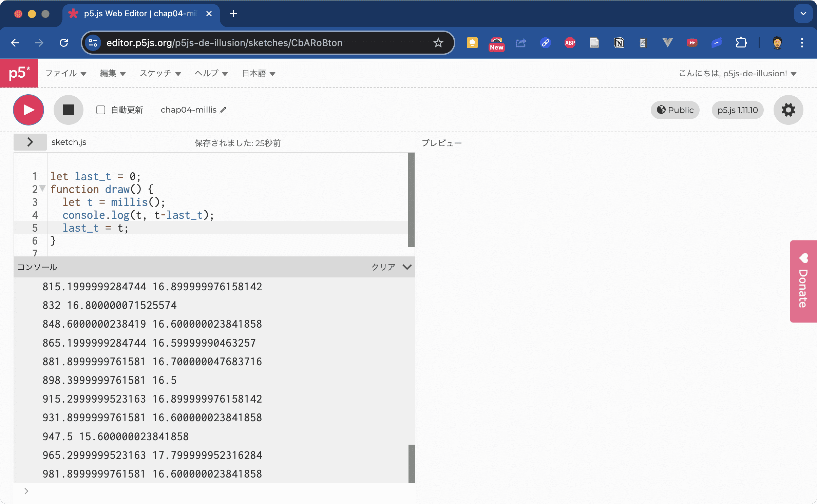The image size is (817, 504).
Task: Enable the 自動更新 auto-refresh checkbox
Action: click(101, 110)
